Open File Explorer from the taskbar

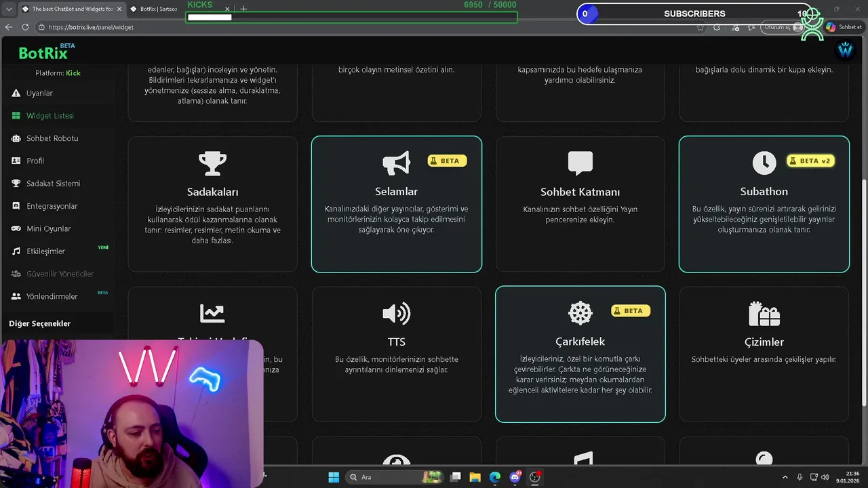[475, 477]
